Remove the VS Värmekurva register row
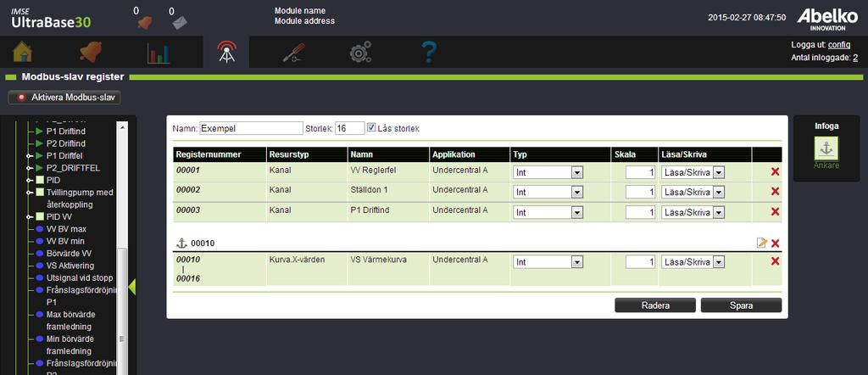The image size is (868, 375). [775, 261]
